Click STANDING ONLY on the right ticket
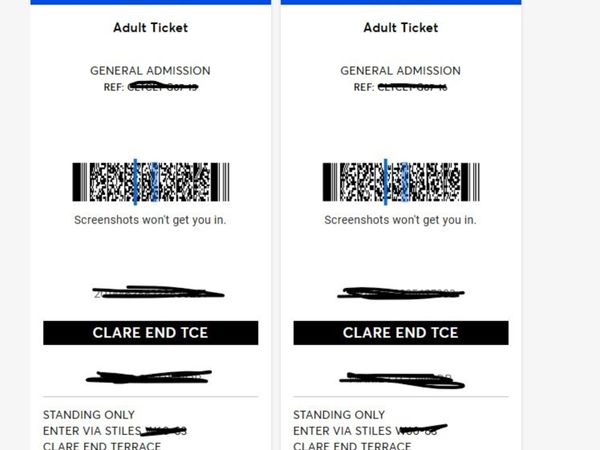 pyautogui.click(x=339, y=415)
